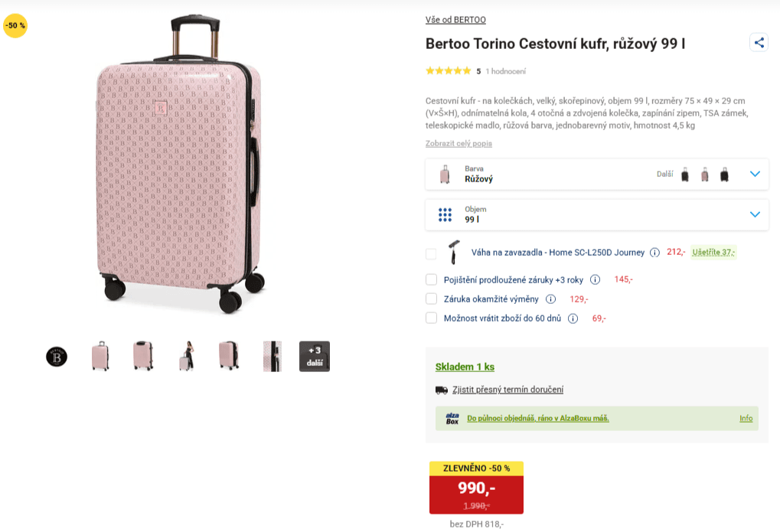Image resolution: width=780 pixels, height=532 pixels.
Task: Open the Vše od BERTOO link
Action: (455, 20)
